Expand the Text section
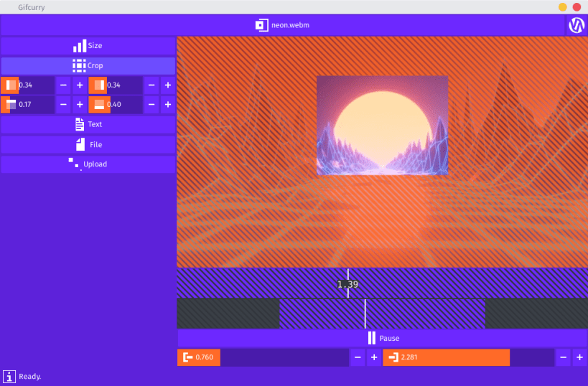588x386 pixels. (x=88, y=124)
